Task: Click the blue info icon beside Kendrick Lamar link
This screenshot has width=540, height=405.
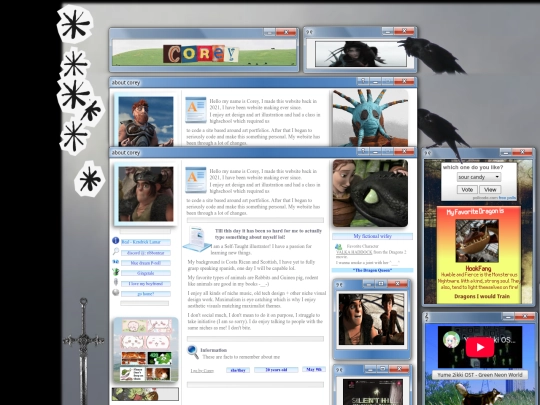Action: pyautogui.click(x=116, y=241)
